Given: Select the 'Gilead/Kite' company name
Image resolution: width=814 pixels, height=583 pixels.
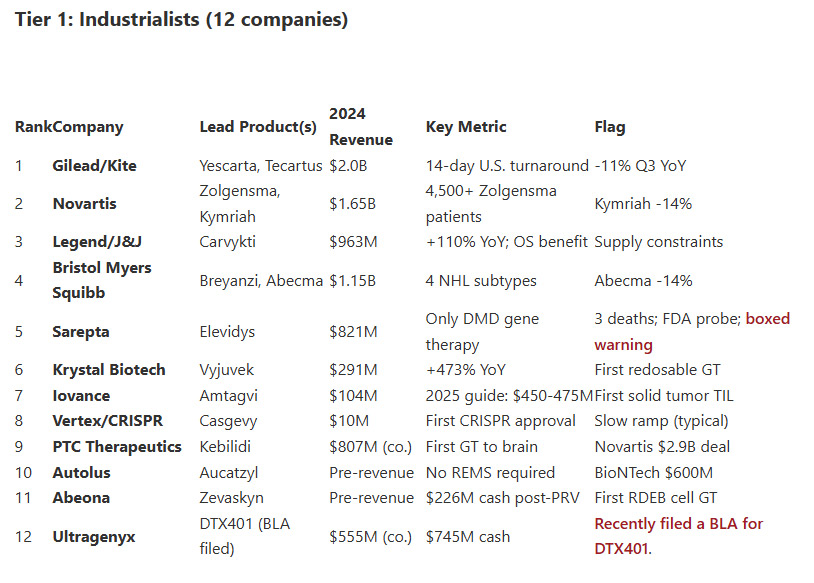Looking at the screenshot, I should click(94, 166).
